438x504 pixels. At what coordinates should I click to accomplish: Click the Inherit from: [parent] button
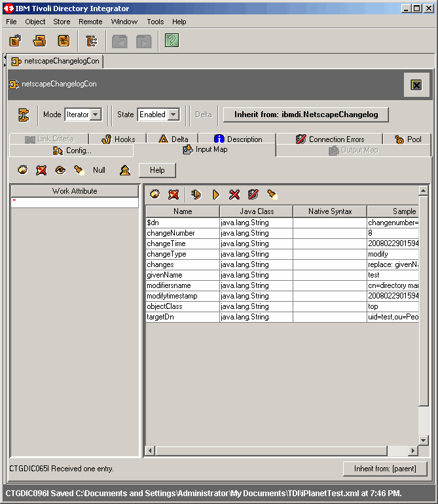[x=384, y=469]
